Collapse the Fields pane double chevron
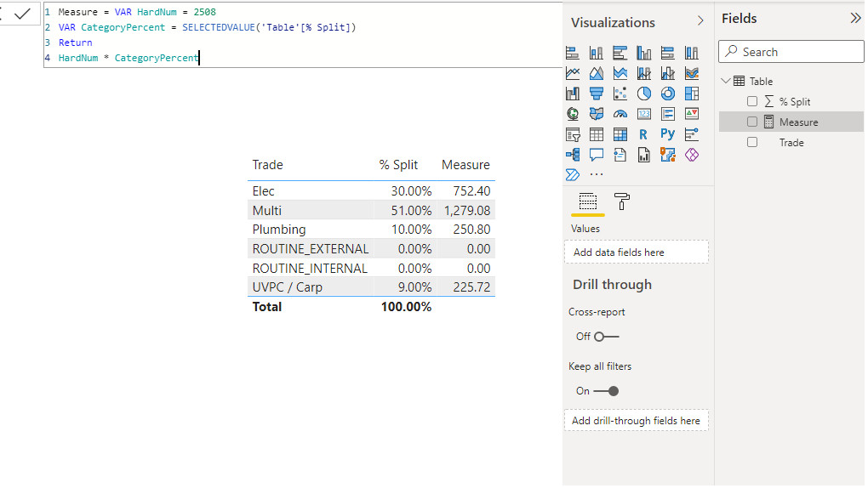This screenshot has width=868, height=488. point(855,18)
